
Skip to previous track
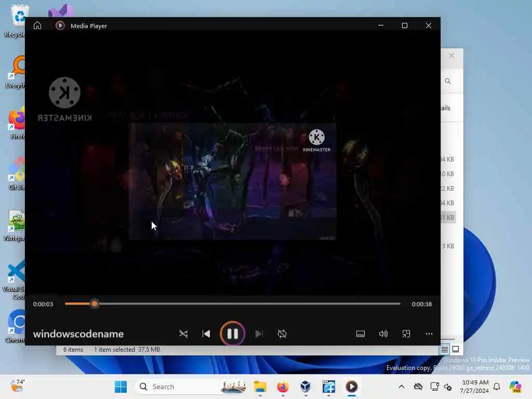click(206, 334)
